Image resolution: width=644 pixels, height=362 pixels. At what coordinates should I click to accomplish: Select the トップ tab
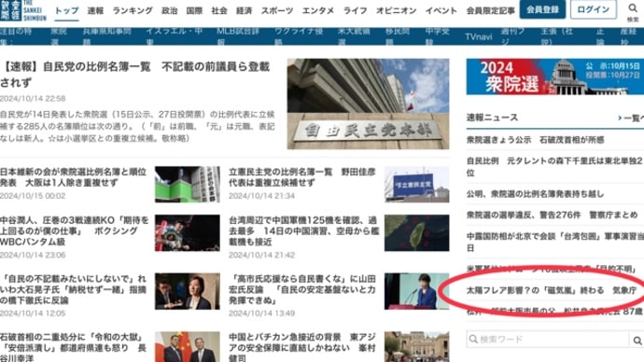[66, 10]
